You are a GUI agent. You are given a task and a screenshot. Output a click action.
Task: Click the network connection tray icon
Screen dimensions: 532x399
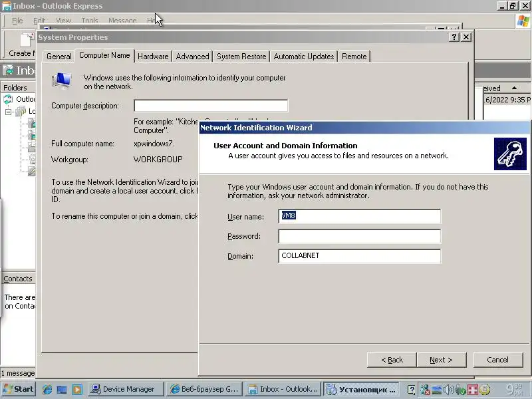pos(425,390)
